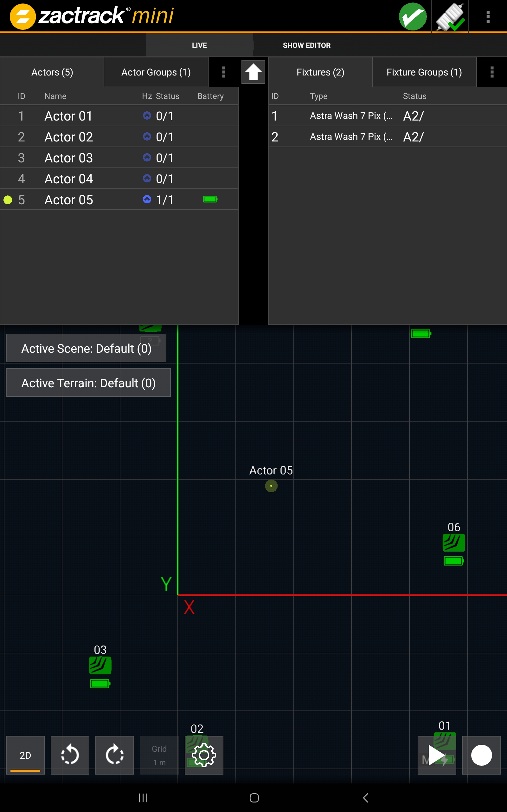Click the zactrack mini logo icon
This screenshot has height=812, width=507.
[x=22, y=16]
